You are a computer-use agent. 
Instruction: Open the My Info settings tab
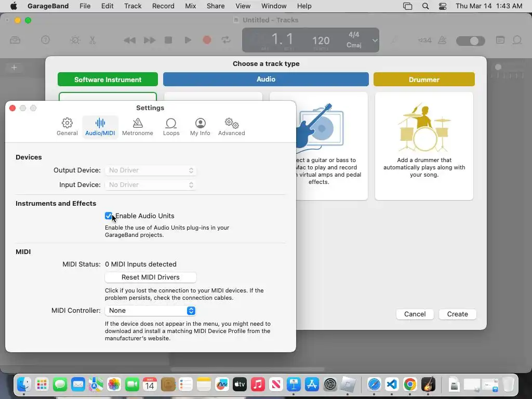point(200,127)
